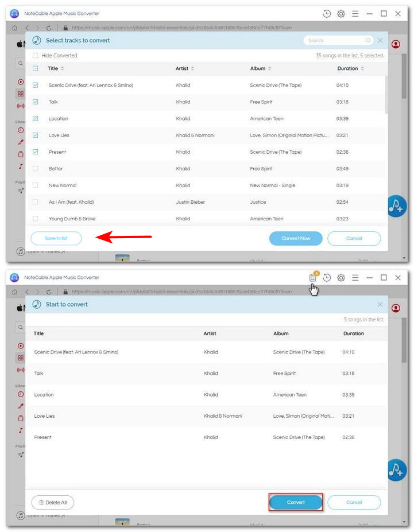Toggle the Hide Converted checkbox

click(x=35, y=55)
